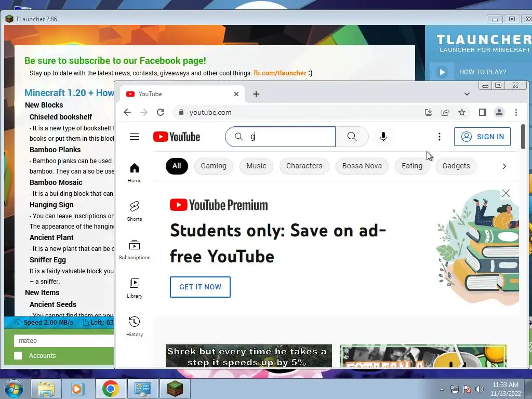Screen dimensions: 532x399
Task: Click the SIGN IN button
Action: point(482,137)
